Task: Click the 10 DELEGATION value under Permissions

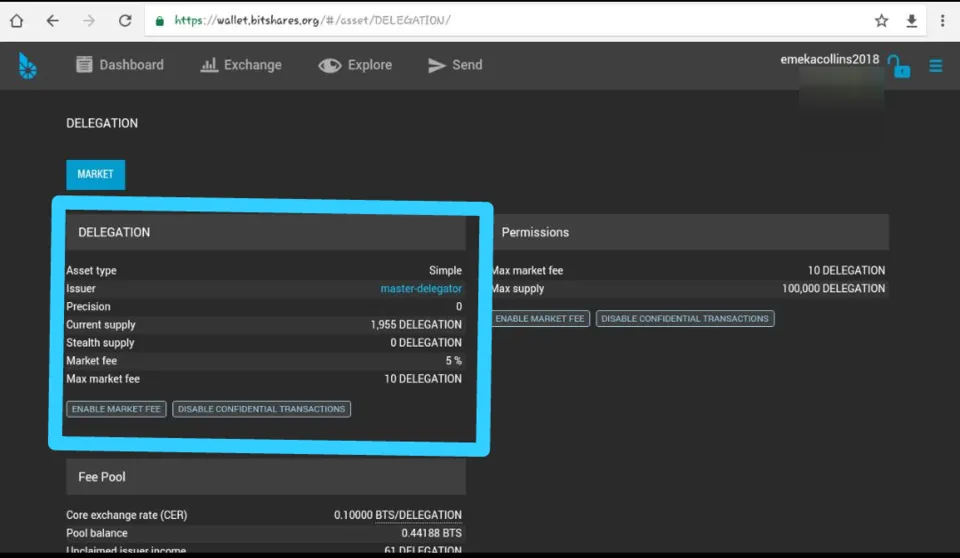Action: 846,270
